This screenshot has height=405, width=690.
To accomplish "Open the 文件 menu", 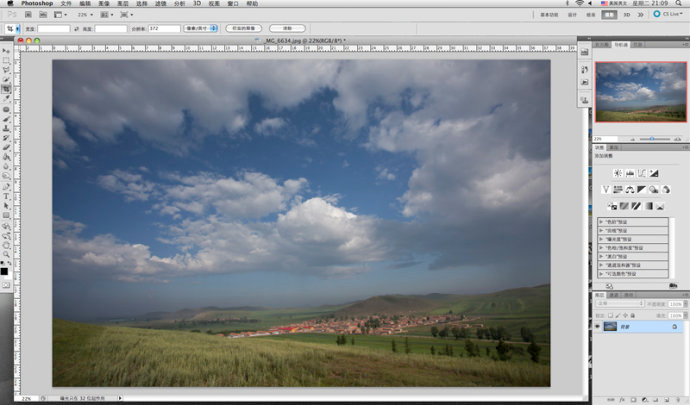I will [66, 4].
